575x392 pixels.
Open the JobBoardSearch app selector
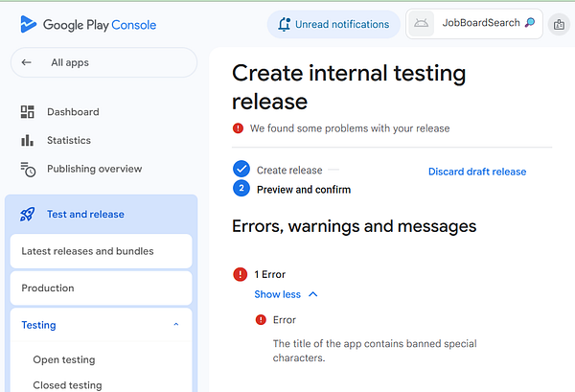pyautogui.click(x=474, y=24)
